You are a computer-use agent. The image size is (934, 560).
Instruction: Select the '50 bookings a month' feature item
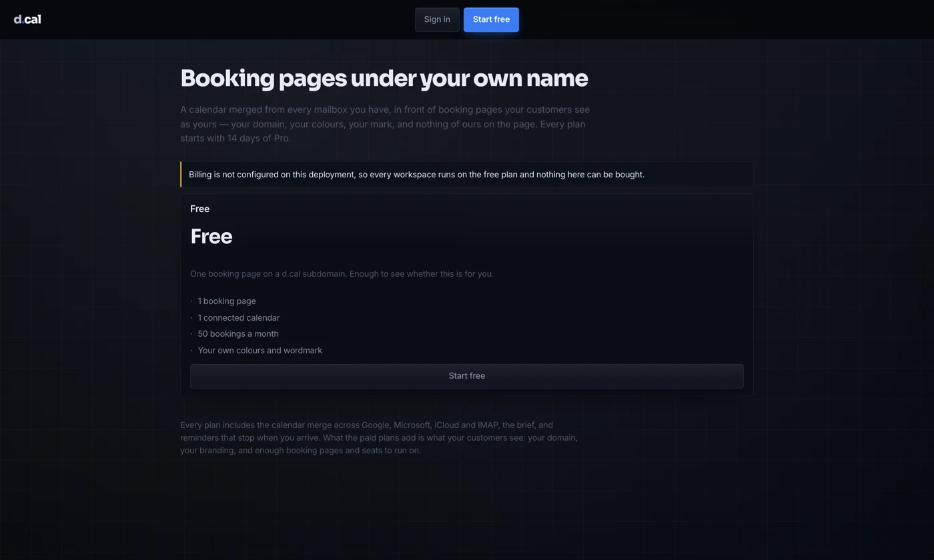pyautogui.click(x=238, y=334)
